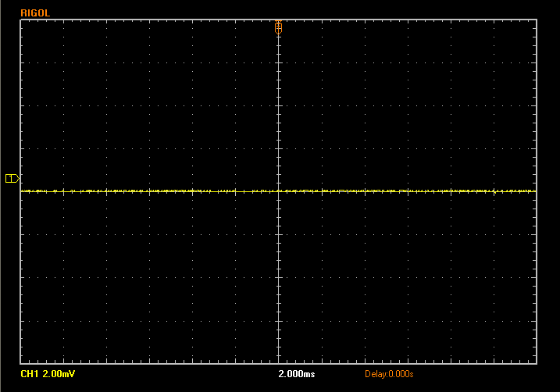Click the Delay:0.000s readout
560x392 pixels.
point(389,374)
